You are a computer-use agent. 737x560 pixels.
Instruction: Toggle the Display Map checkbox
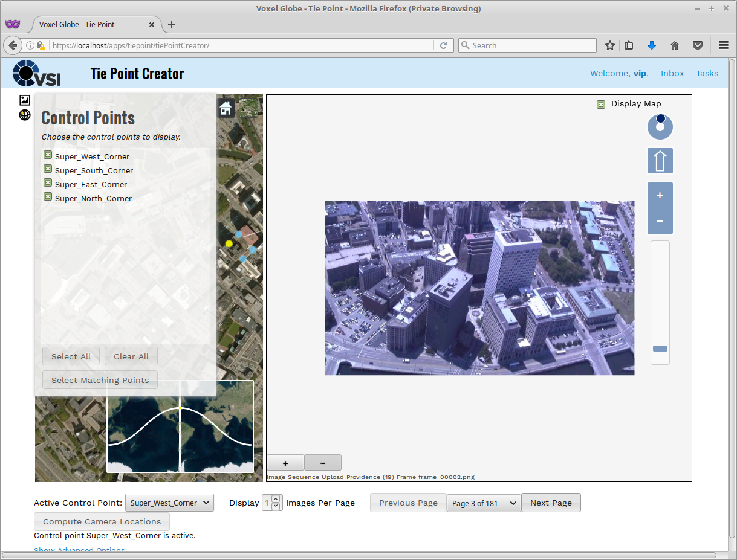(x=601, y=104)
